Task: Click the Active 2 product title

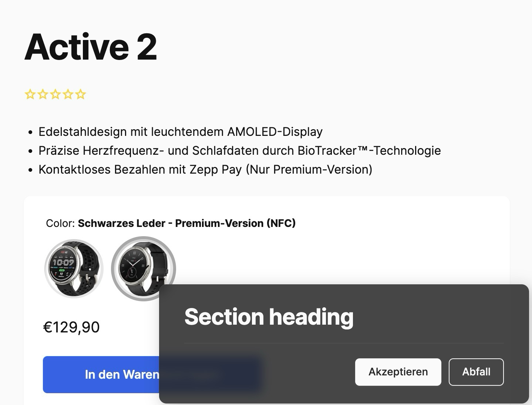Action: [91, 47]
